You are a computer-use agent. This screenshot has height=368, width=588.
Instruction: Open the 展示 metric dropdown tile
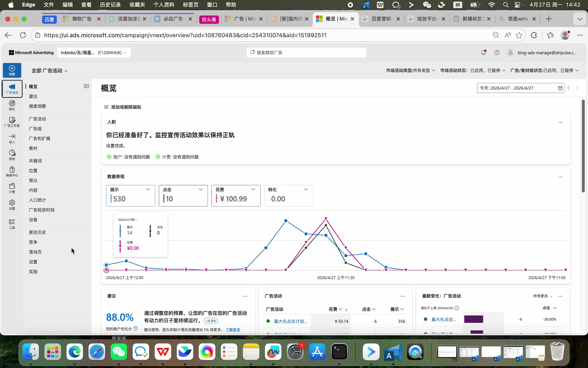[130, 196]
